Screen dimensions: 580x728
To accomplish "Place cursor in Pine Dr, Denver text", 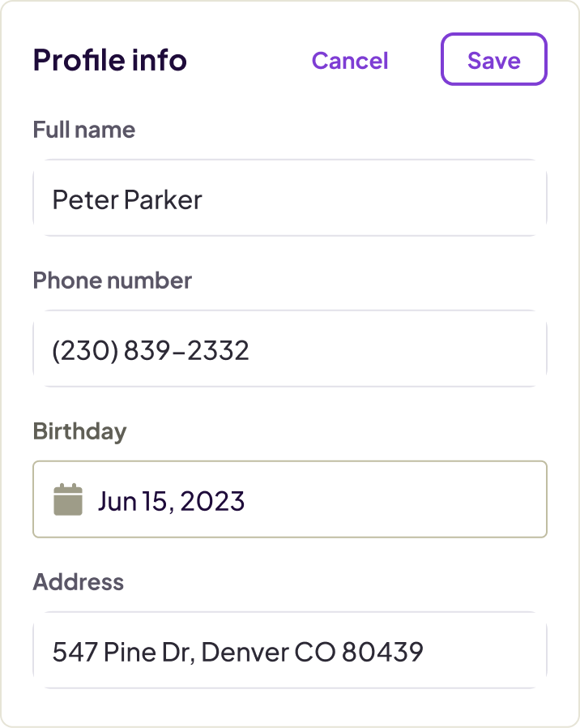I will coord(196,652).
